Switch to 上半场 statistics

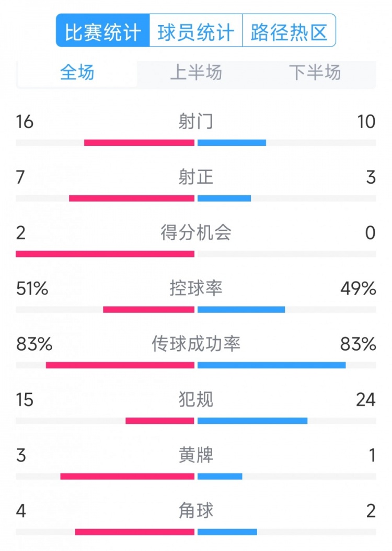196,73
